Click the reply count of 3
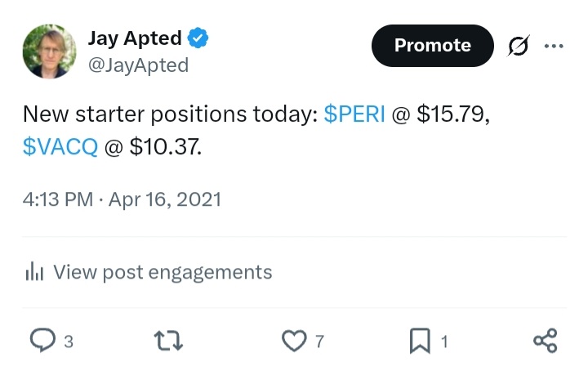 69,342
